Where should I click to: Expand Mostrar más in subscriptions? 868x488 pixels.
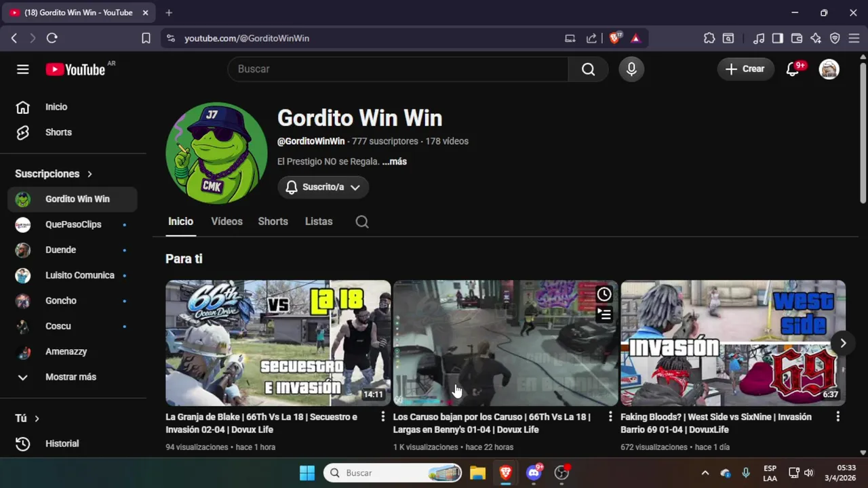tap(71, 377)
